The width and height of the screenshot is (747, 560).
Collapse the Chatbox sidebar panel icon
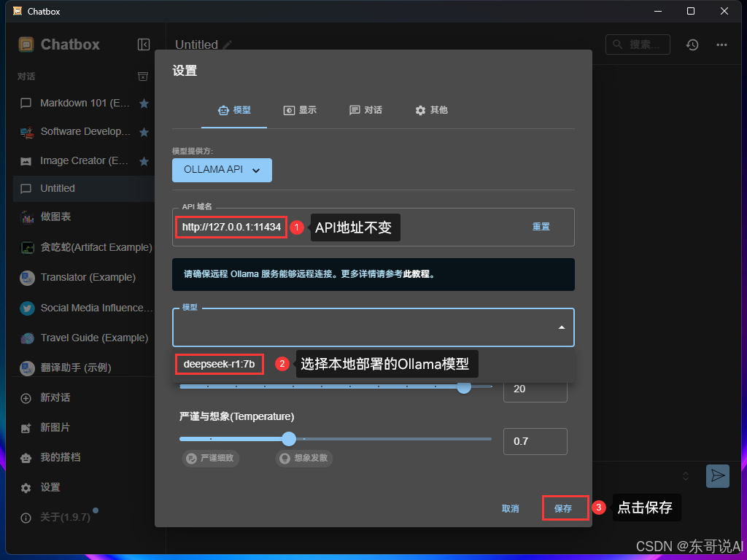[144, 44]
